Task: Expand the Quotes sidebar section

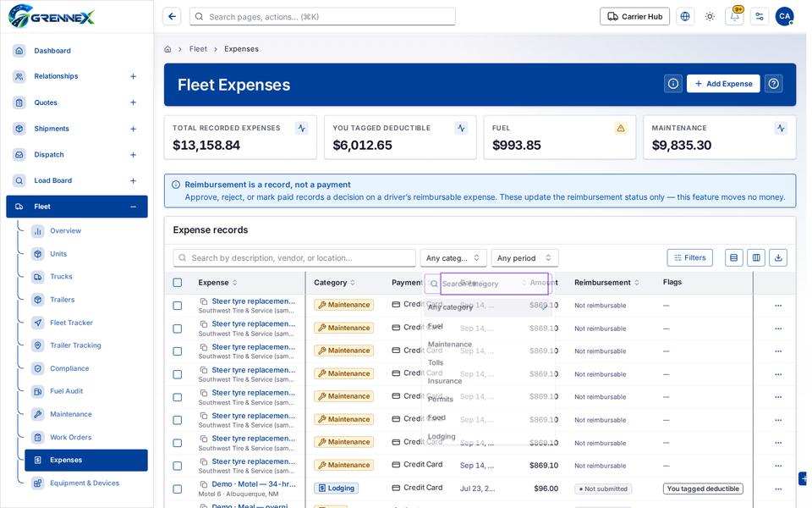Action: click(133, 102)
